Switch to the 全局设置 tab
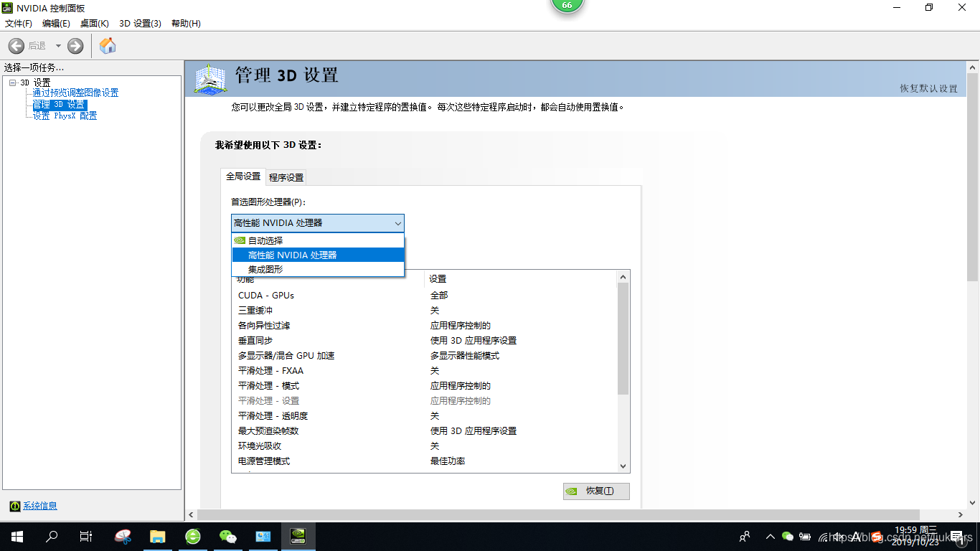Screen dimensions: 980x551 pos(243,176)
